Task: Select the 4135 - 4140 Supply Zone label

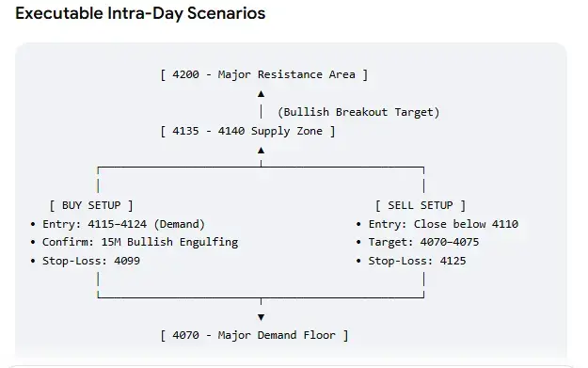Action: click(247, 131)
